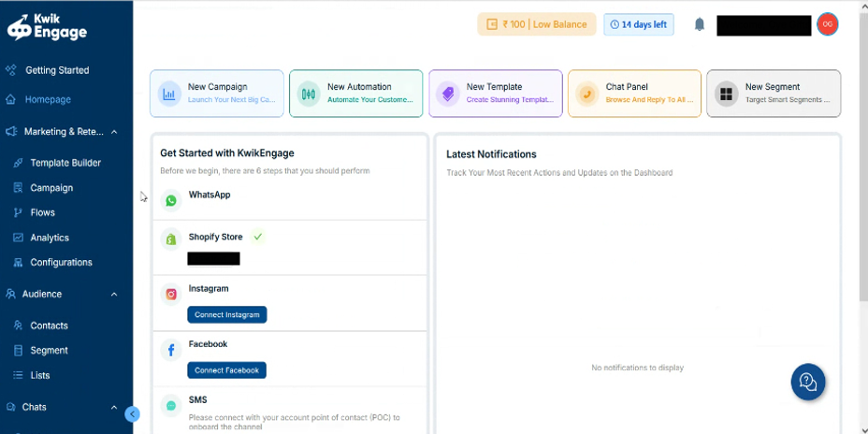
Task: Open the user avatar profile circle
Action: coord(827,24)
